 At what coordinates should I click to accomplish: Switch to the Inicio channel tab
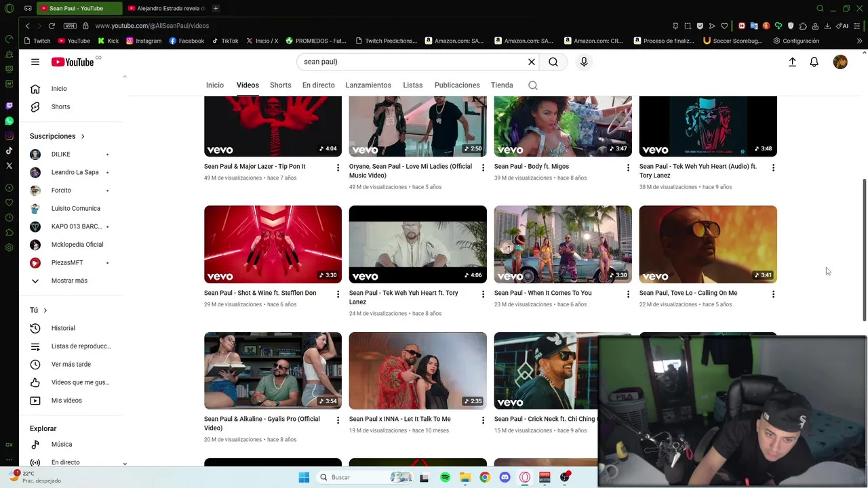point(215,85)
